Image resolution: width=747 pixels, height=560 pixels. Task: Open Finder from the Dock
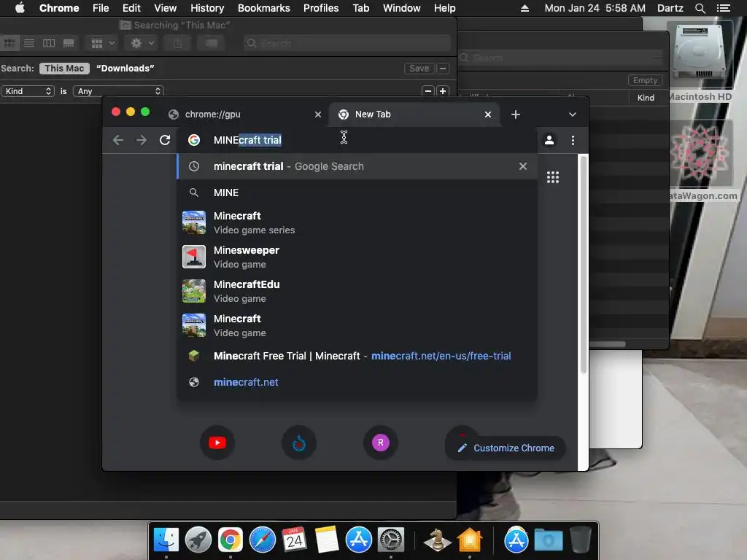tap(166, 540)
